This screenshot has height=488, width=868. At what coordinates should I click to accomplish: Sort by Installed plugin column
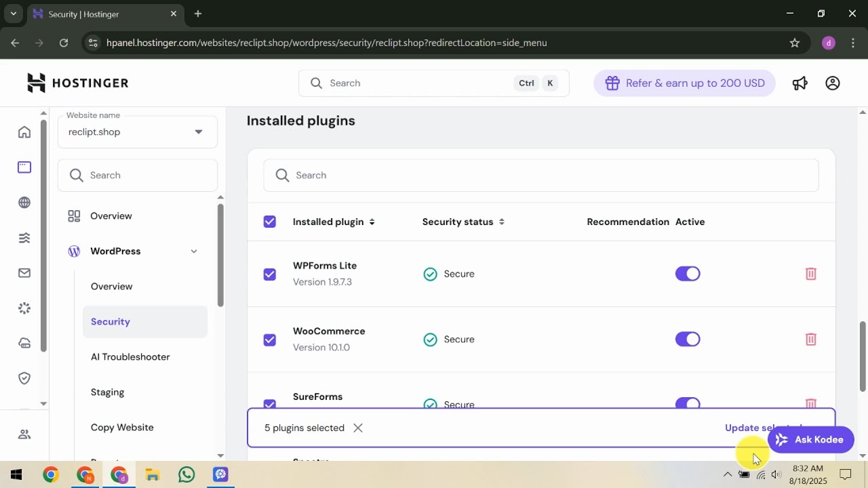point(334,222)
